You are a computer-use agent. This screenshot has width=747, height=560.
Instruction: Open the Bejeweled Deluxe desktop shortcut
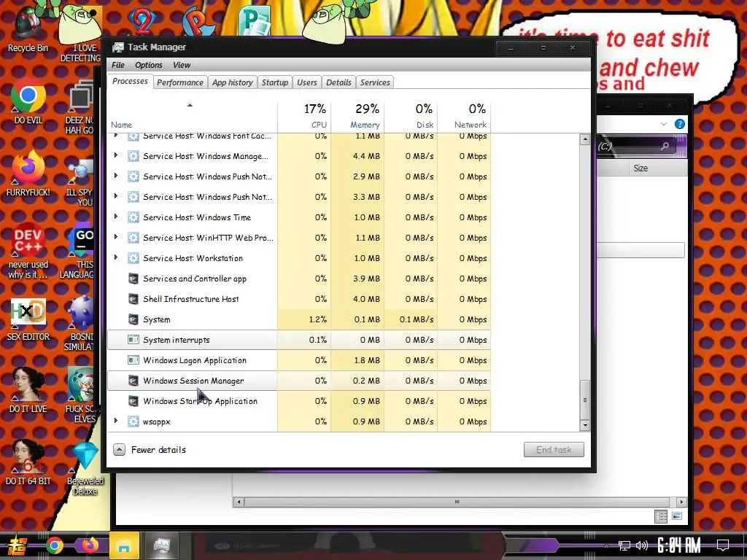[85, 469]
